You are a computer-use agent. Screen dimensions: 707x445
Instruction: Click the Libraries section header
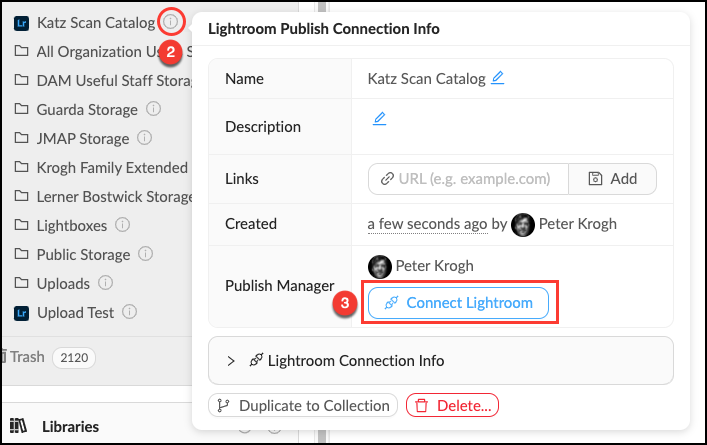[70, 426]
